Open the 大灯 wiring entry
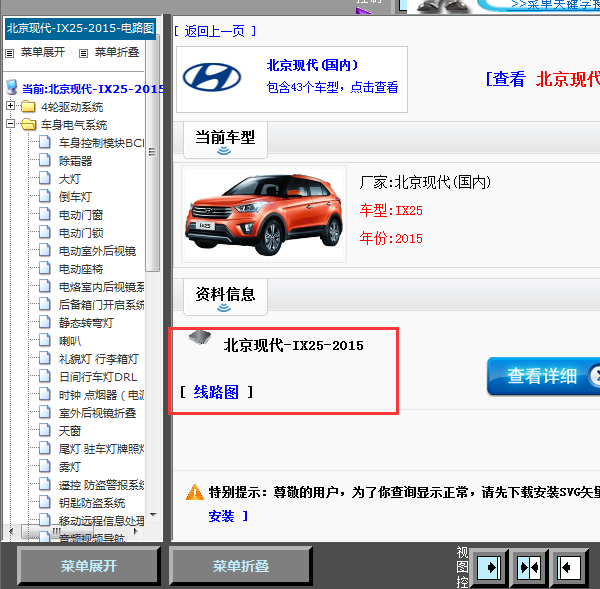Image resolution: width=600 pixels, height=589 pixels. tap(70, 179)
